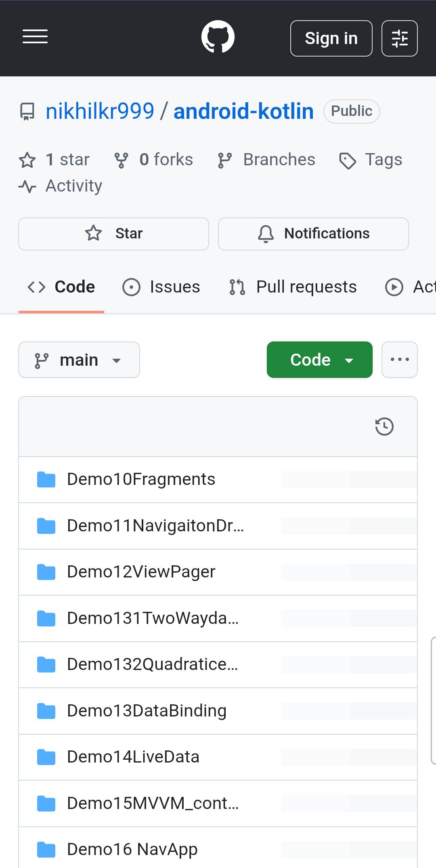
Task: Open the main branch dropdown
Action: tap(79, 360)
